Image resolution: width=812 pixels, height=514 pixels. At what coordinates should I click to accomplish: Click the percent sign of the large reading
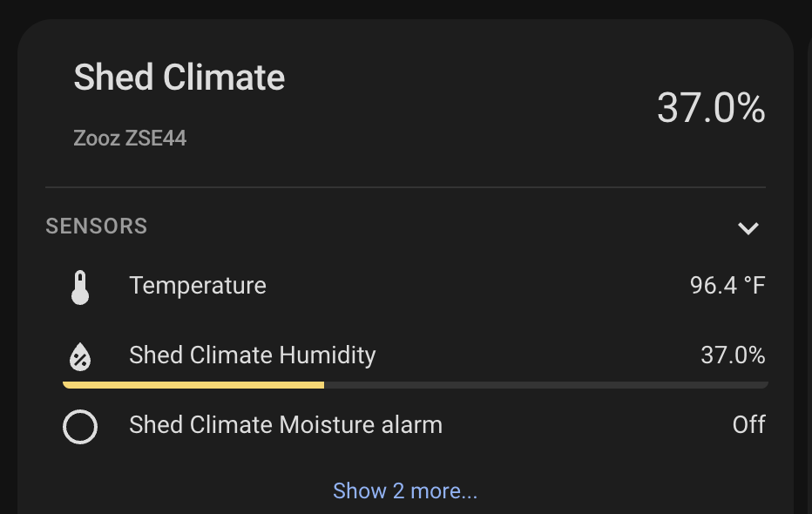click(x=752, y=108)
